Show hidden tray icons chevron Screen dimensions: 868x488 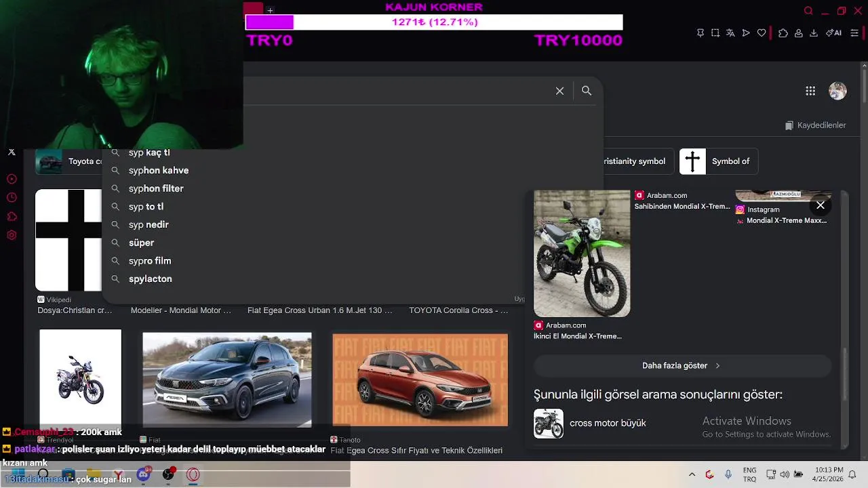(x=692, y=474)
